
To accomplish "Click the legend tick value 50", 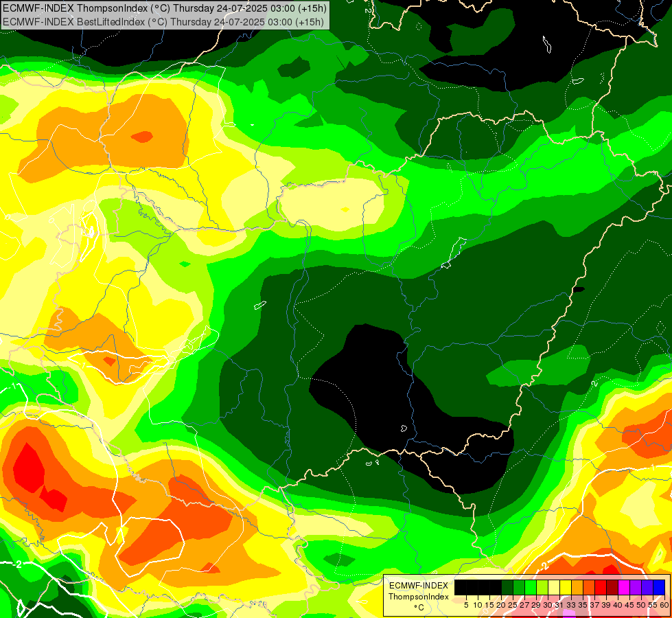I will [641, 605].
